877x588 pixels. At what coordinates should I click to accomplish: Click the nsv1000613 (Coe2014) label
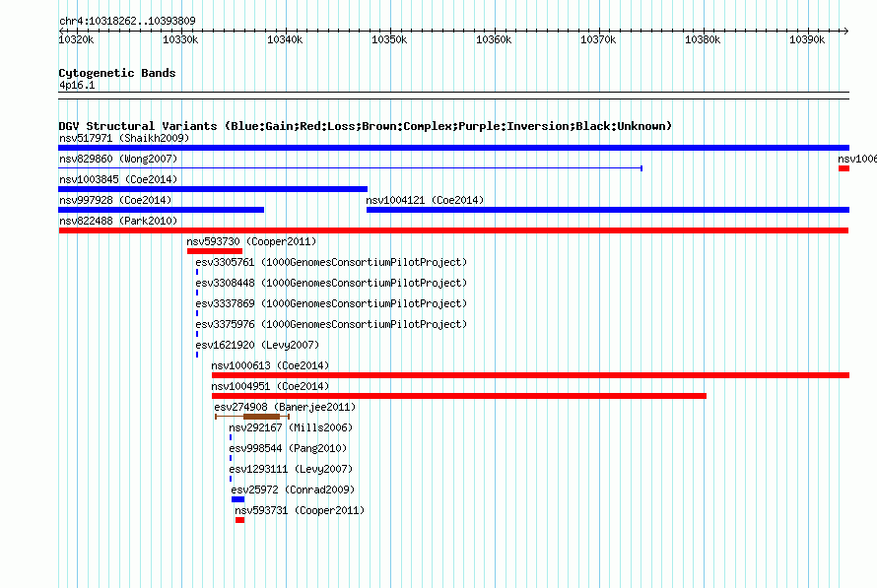pos(271,365)
